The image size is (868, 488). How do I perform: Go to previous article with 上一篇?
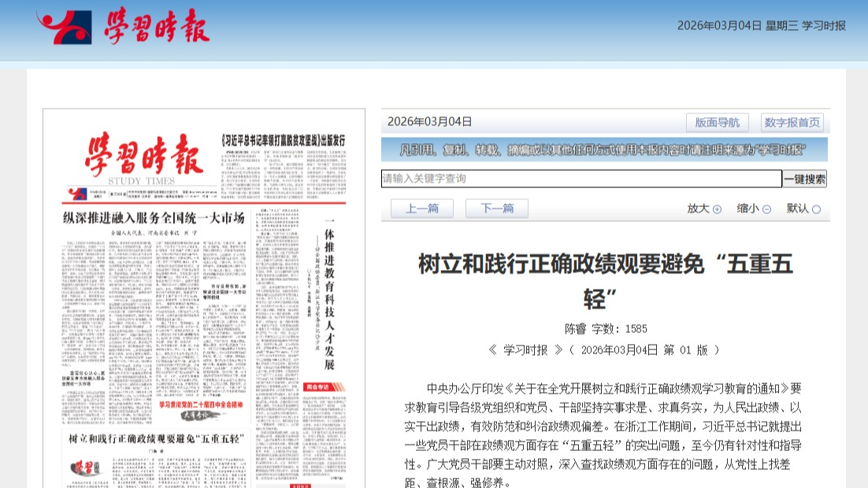(422, 209)
